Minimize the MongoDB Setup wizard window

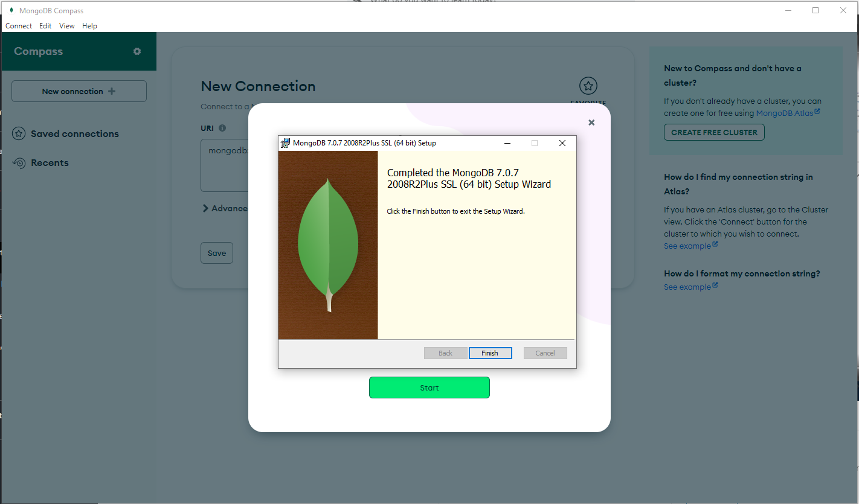coord(507,143)
